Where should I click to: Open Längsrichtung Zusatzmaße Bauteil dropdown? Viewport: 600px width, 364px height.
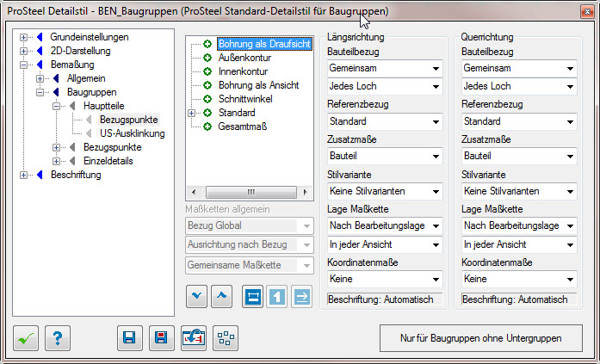[x=385, y=156]
